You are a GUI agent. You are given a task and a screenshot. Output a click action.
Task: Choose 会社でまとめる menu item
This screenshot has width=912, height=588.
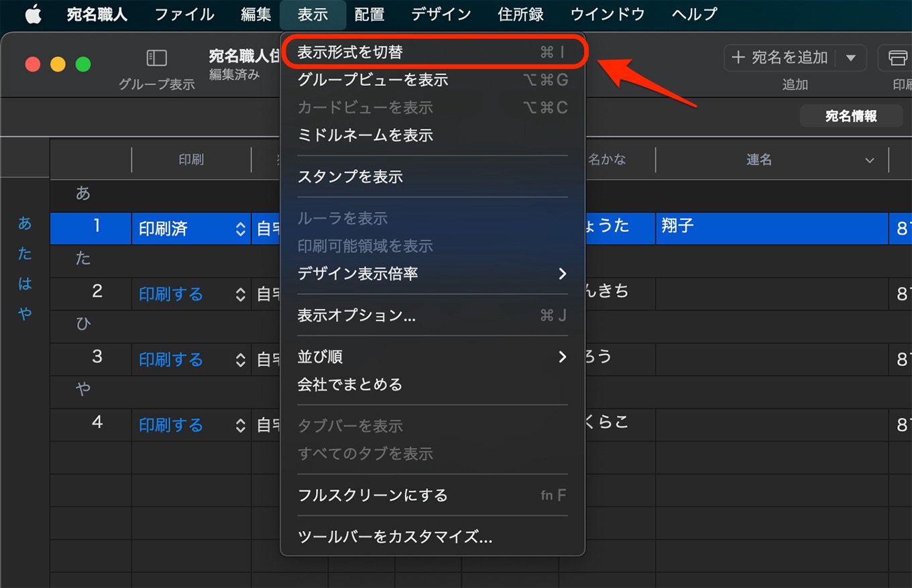433,385
